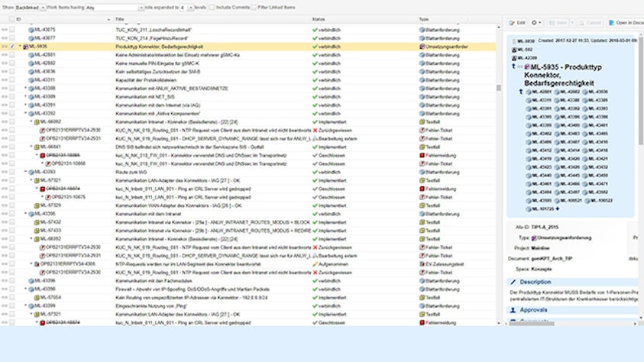Click the Edit button
This screenshot has width=644, height=362.
[517, 23]
